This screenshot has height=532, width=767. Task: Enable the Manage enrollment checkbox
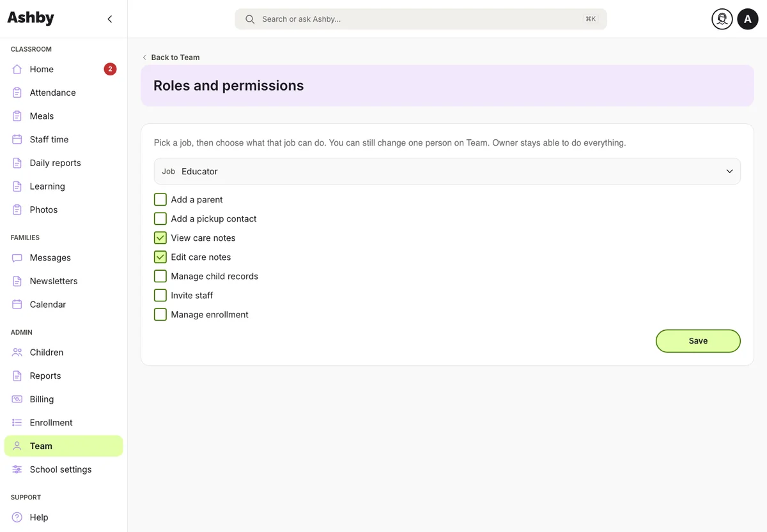160,314
